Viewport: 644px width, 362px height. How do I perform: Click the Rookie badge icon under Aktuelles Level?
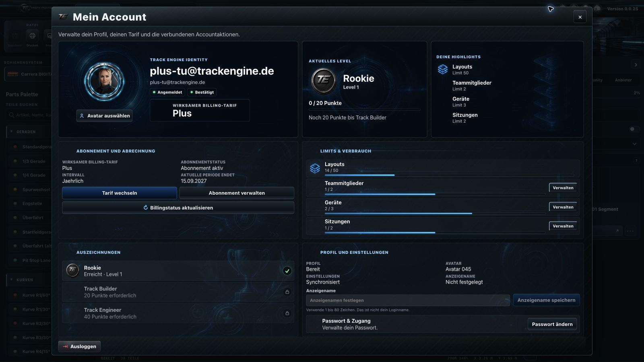tap(324, 80)
